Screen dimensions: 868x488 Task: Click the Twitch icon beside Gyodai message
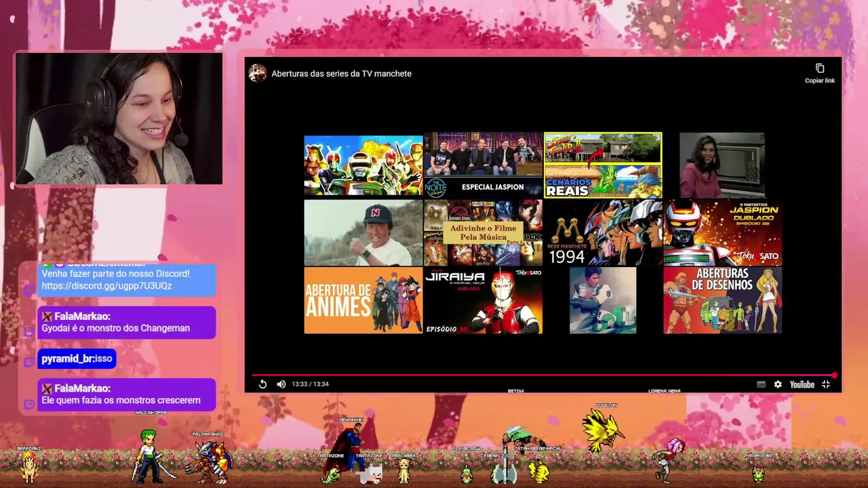point(28,332)
